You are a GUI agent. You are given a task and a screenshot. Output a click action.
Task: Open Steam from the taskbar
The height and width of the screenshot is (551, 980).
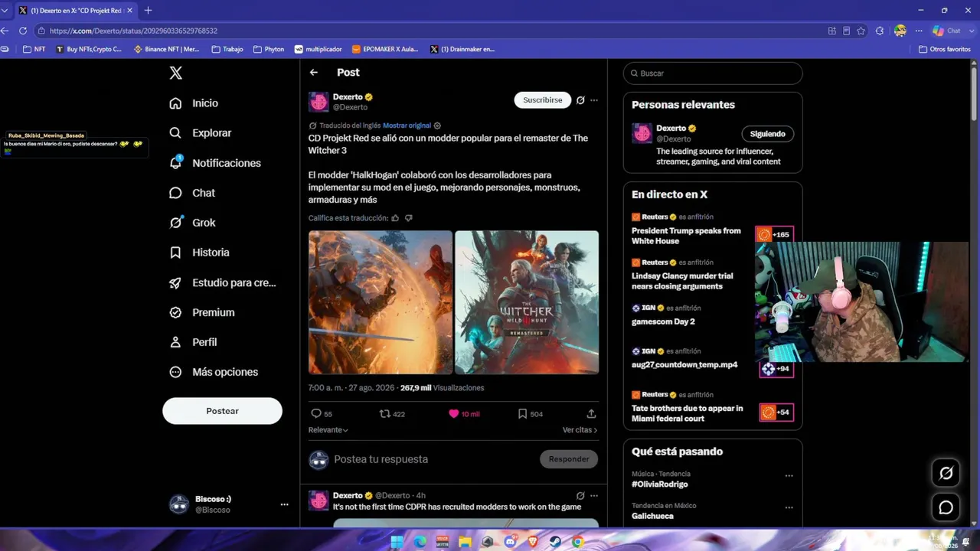555,542
